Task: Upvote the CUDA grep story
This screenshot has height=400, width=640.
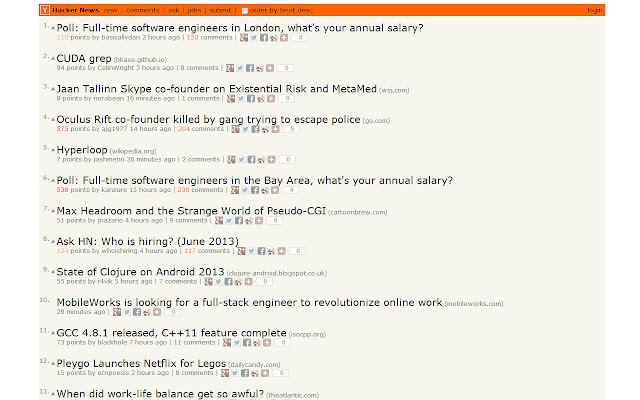Action: 53,59
